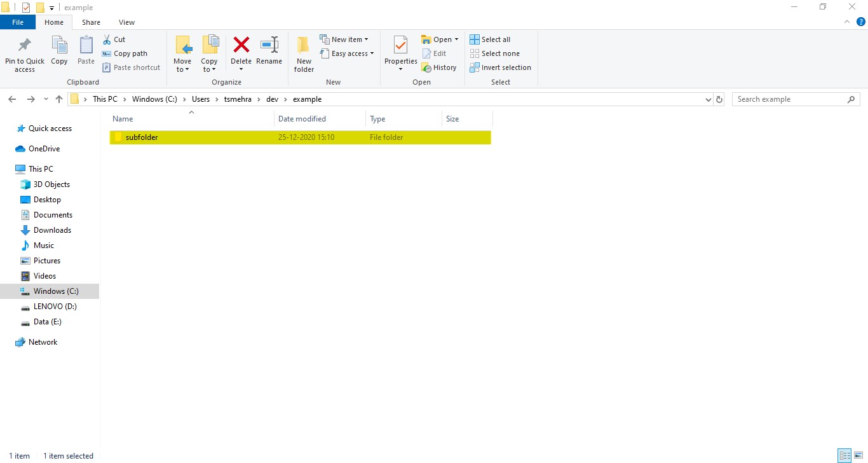This screenshot has width=868, height=463.
Task: Click the dev segment in address bar
Action: pyautogui.click(x=272, y=99)
